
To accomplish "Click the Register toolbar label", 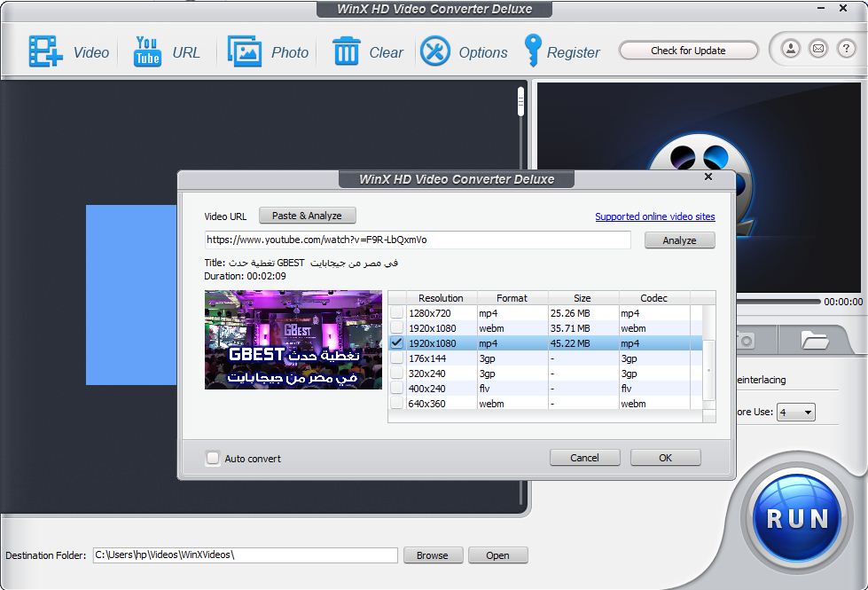I will 573,52.
